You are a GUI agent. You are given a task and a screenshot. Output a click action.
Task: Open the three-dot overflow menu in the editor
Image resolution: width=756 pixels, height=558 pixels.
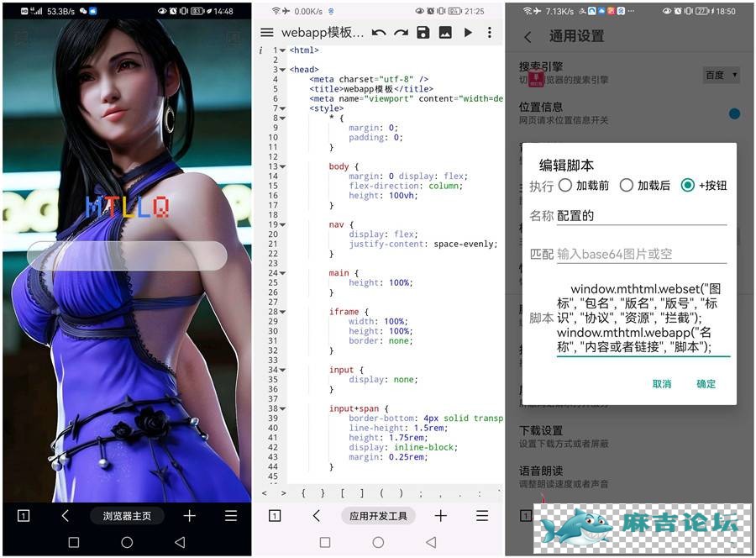tap(490, 32)
